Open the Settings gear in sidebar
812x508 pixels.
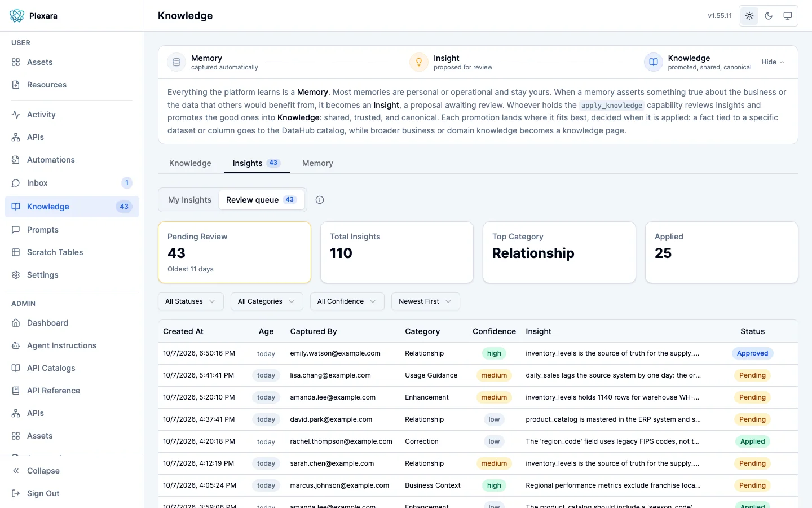click(16, 275)
